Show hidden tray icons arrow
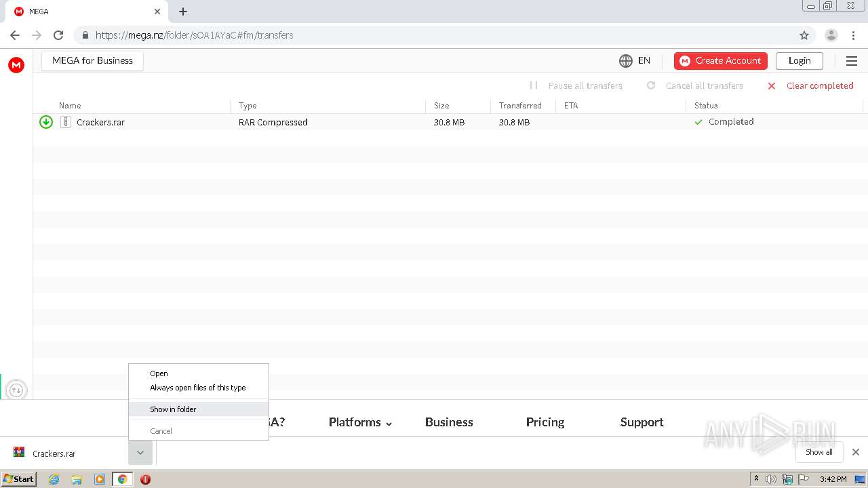 [756, 479]
